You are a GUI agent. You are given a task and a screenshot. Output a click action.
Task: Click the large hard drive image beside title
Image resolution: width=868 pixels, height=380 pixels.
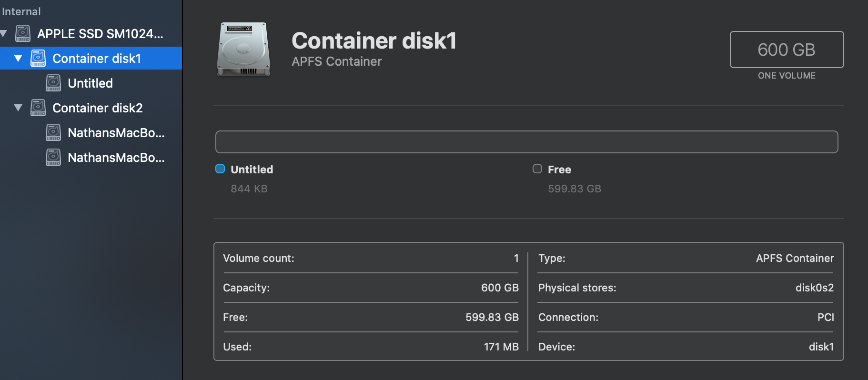[x=243, y=49]
